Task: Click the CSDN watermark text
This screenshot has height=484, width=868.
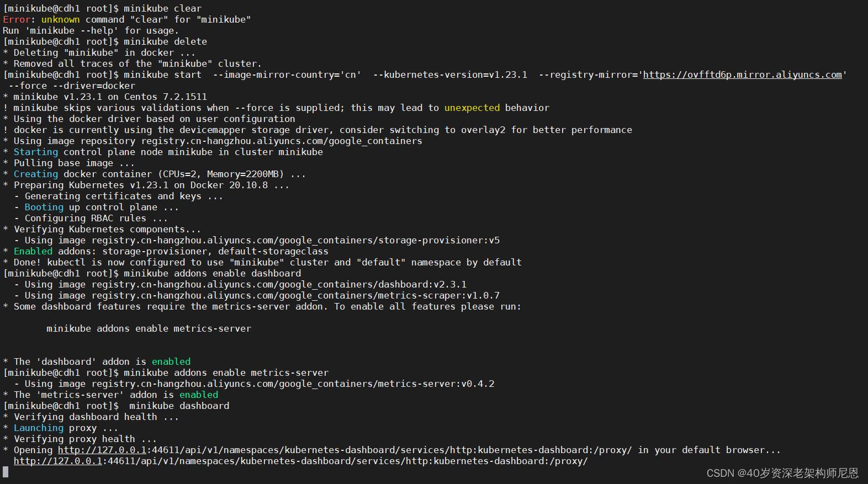Action: point(782,473)
